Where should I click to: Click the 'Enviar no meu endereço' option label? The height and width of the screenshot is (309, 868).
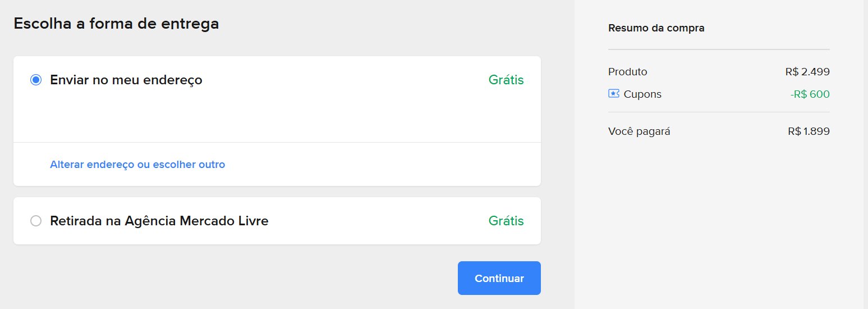[126, 80]
